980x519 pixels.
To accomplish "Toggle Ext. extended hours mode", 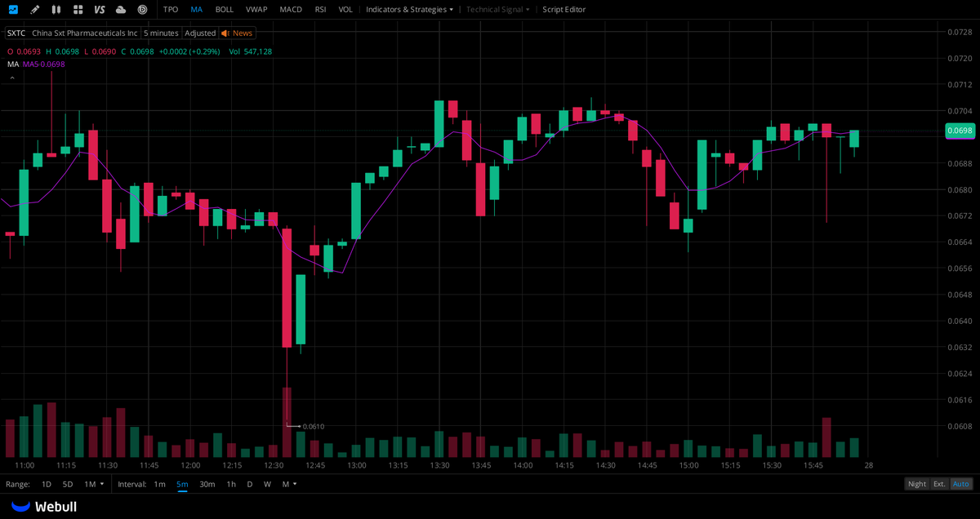I will [940, 484].
